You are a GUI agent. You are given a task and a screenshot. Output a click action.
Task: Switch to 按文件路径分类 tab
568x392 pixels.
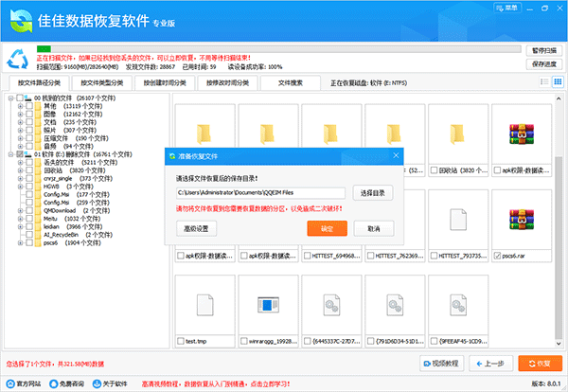[39, 83]
